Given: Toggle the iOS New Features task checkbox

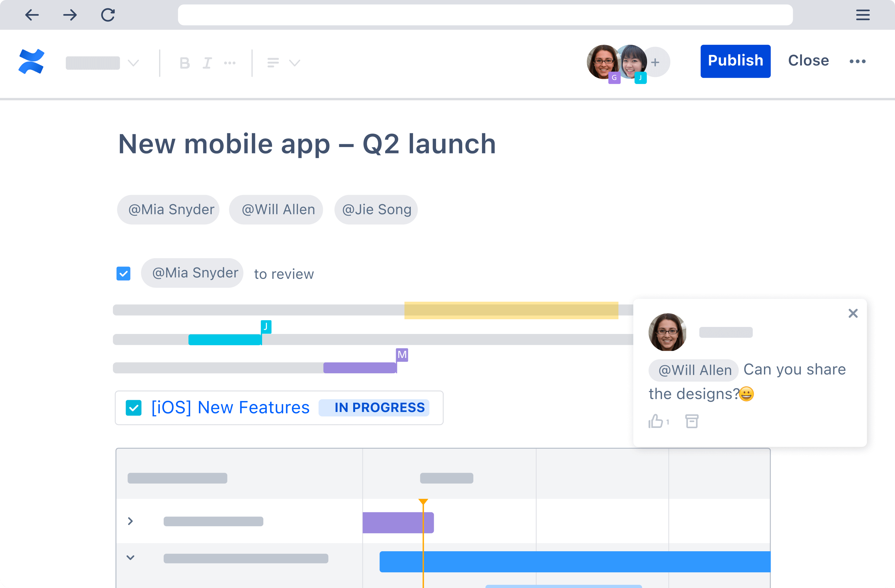Looking at the screenshot, I should pos(134,408).
